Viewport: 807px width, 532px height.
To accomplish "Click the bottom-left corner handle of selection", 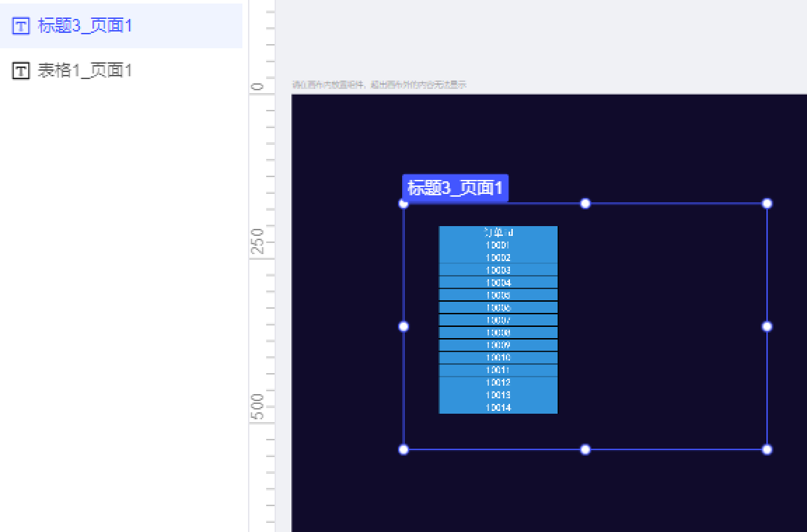I will (x=403, y=449).
